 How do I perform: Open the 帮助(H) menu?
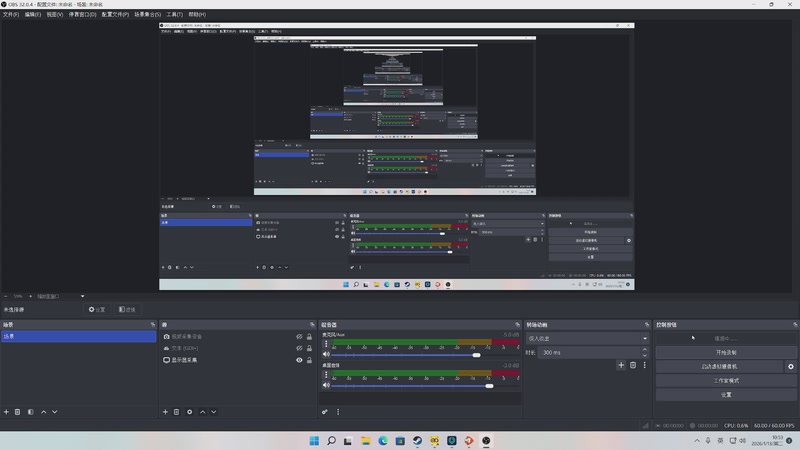click(x=197, y=14)
